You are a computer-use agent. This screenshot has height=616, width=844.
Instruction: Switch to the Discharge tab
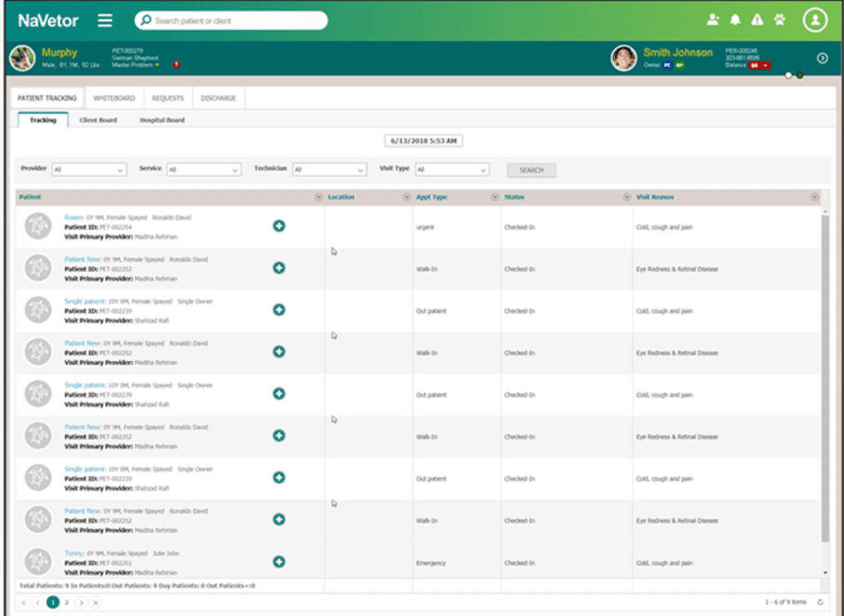218,98
